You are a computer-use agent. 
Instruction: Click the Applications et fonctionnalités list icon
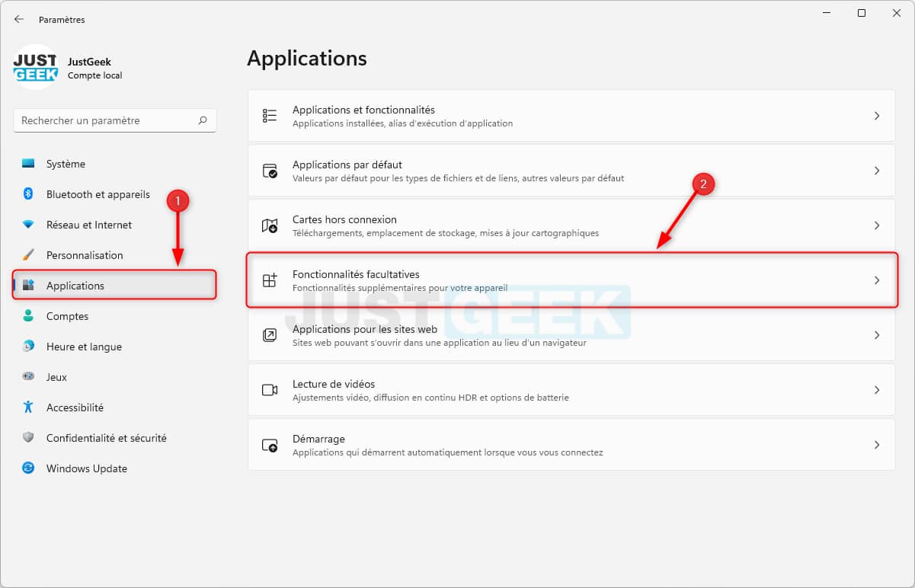[x=270, y=116]
